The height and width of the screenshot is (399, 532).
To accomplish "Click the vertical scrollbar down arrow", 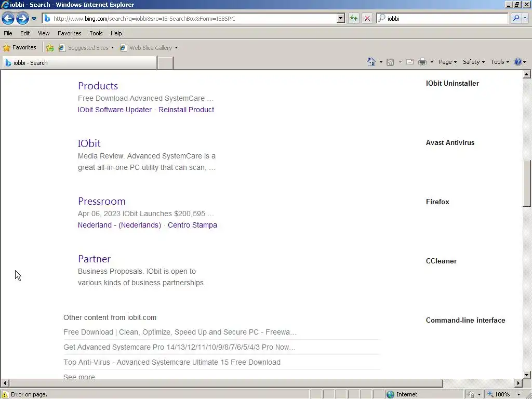I will click(x=527, y=375).
